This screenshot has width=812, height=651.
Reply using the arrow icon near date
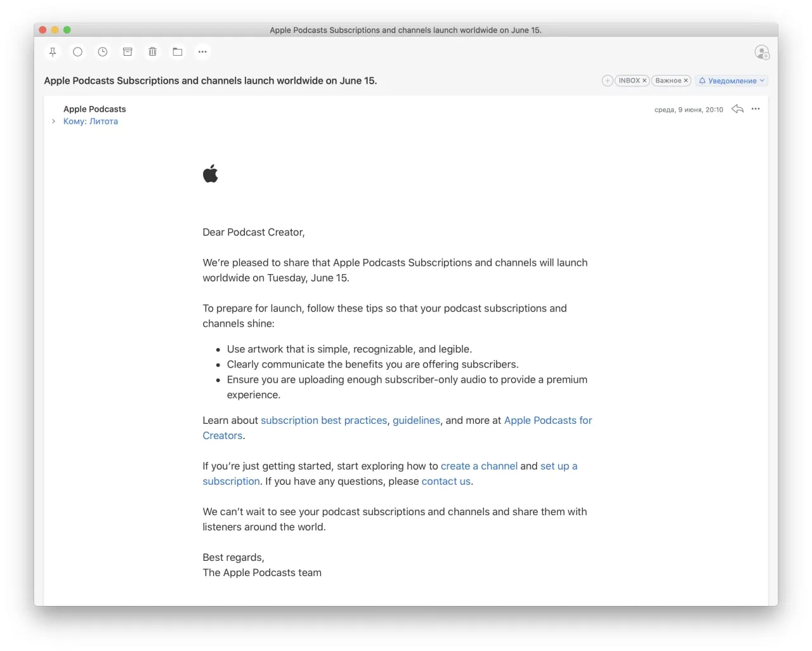click(737, 109)
